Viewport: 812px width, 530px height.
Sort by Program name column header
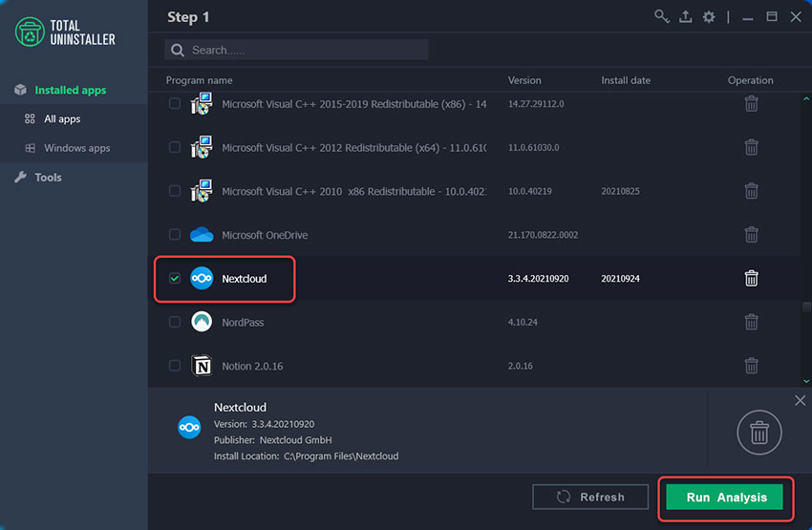pos(199,80)
